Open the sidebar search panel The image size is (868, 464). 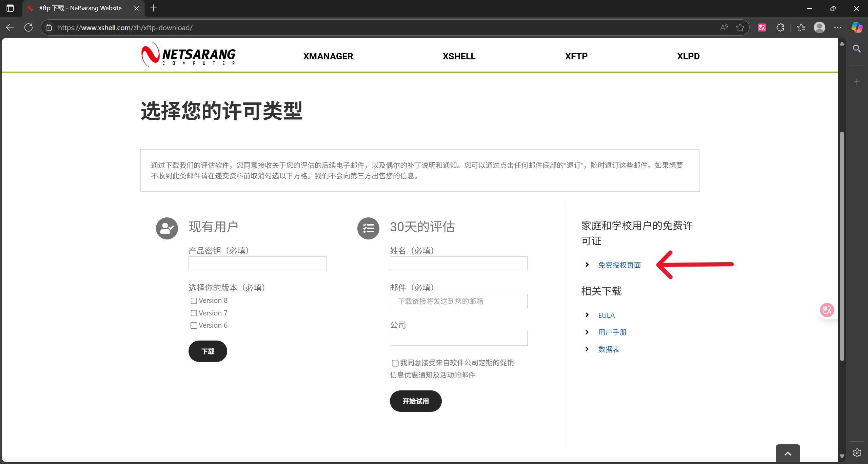pos(857,49)
